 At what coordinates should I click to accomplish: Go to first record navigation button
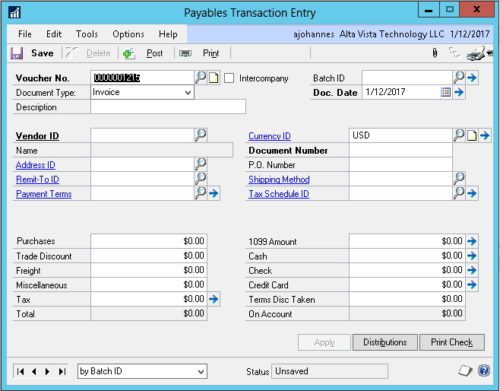21,371
